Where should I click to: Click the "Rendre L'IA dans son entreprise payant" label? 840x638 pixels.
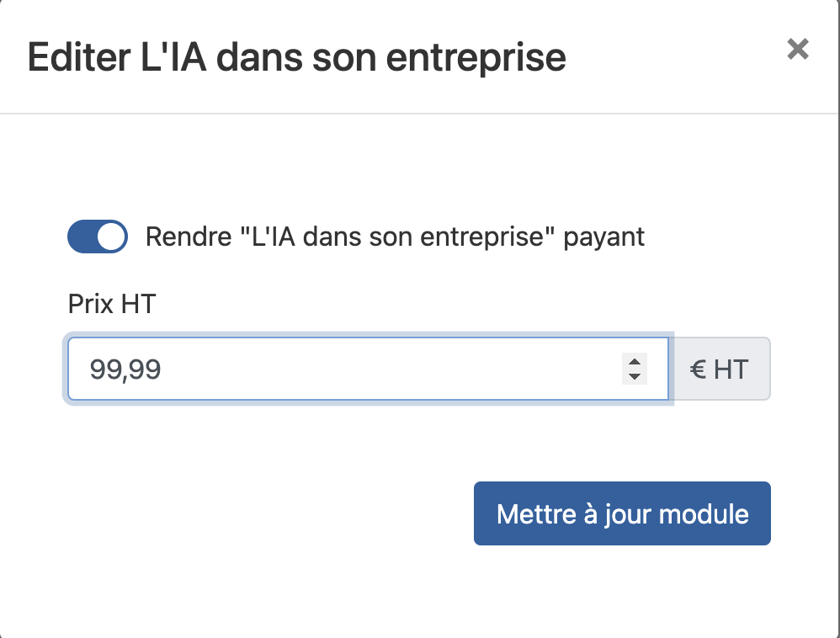click(x=395, y=237)
